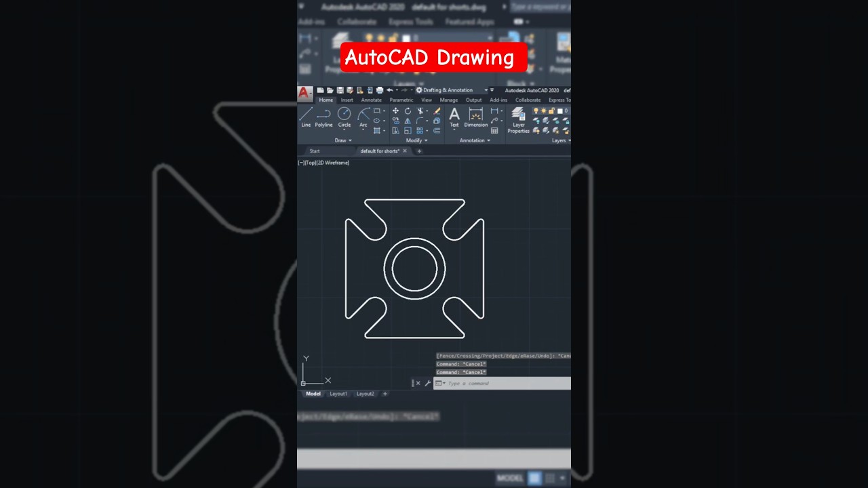Screen dimensions: 868x488
Task: Switch to the Insert ribbon tab
Action: point(347,100)
